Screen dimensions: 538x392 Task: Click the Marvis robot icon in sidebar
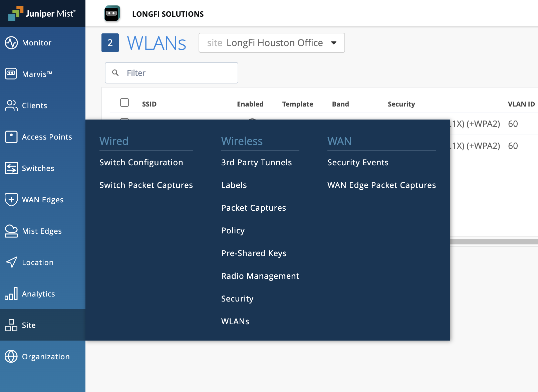11,73
